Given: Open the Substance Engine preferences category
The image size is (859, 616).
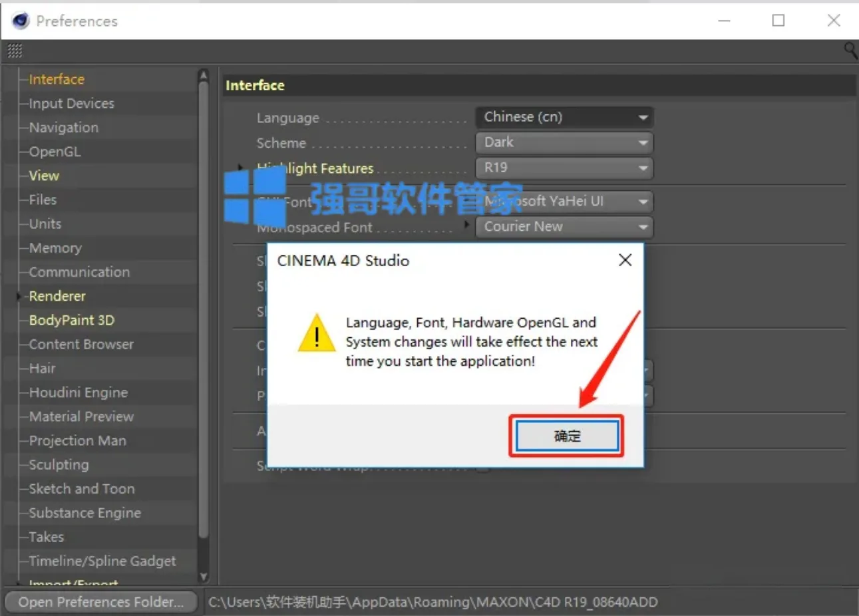Looking at the screenshot, I should point(85,513).
